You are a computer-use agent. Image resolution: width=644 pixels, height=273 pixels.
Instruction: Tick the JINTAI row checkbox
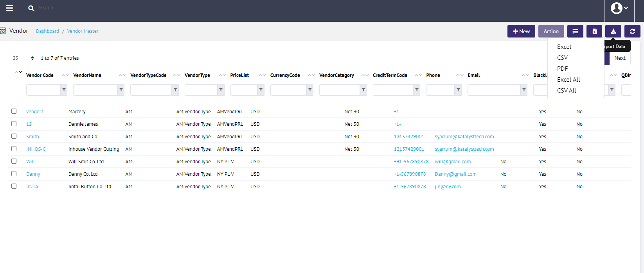click(x=14, y=186)
